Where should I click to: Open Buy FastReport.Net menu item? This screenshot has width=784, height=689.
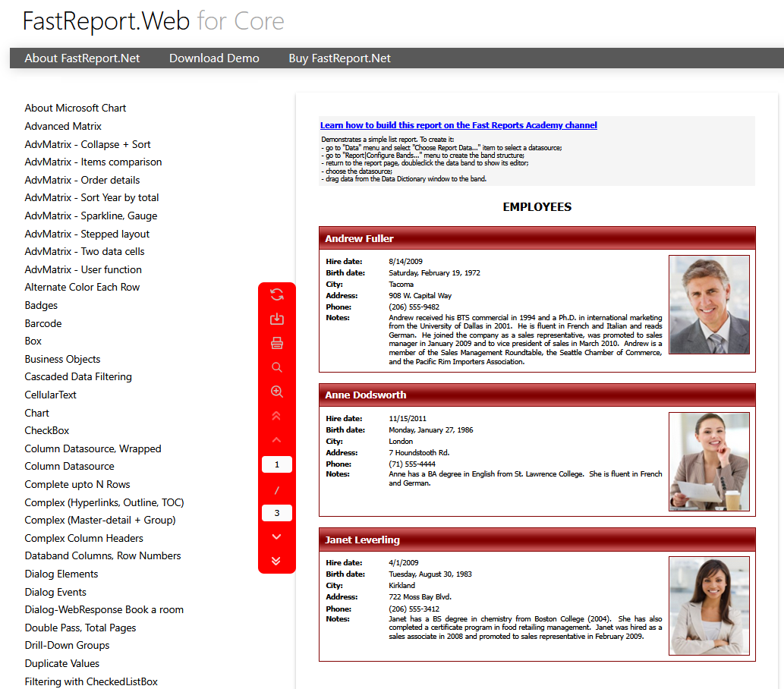(x=339, y=58)
